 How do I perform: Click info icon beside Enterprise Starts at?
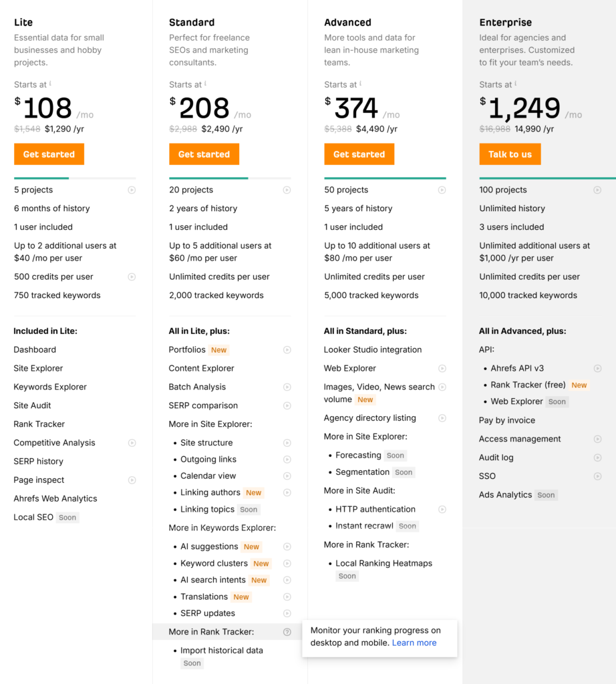516,83
